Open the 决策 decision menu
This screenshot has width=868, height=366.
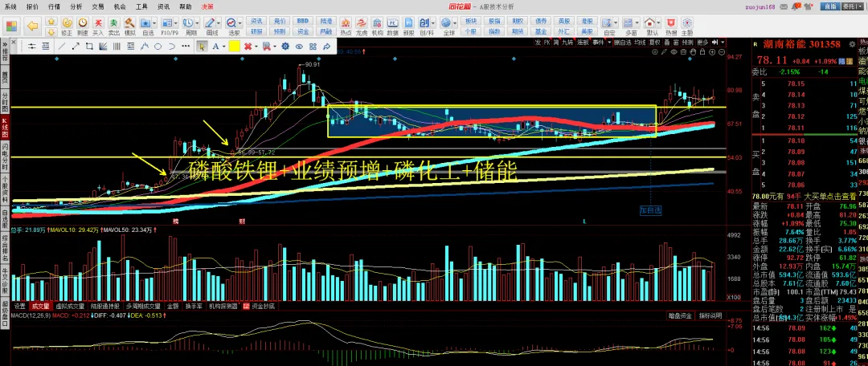207,6
